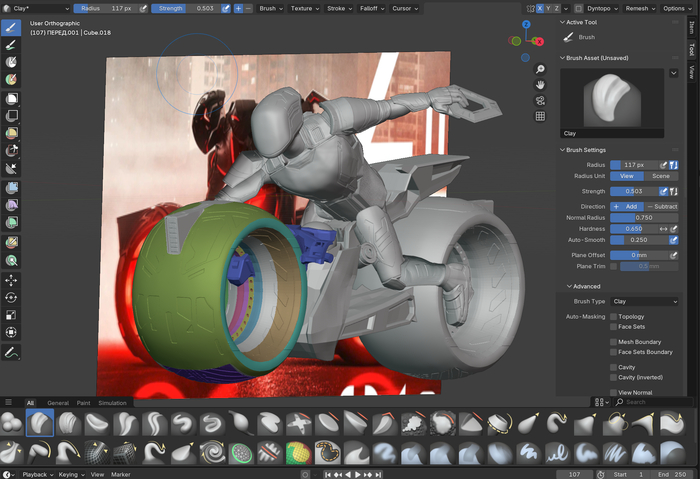This screenshot has width=700, height=479.
Task: Set Radius Unit to Scene
Action: (x=661, y=176)
